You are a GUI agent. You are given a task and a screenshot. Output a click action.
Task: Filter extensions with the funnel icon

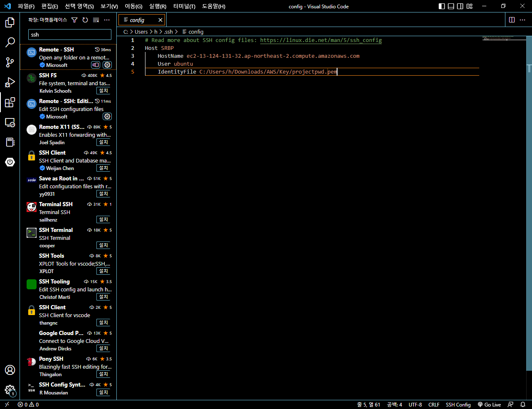(x=74, y=20)
